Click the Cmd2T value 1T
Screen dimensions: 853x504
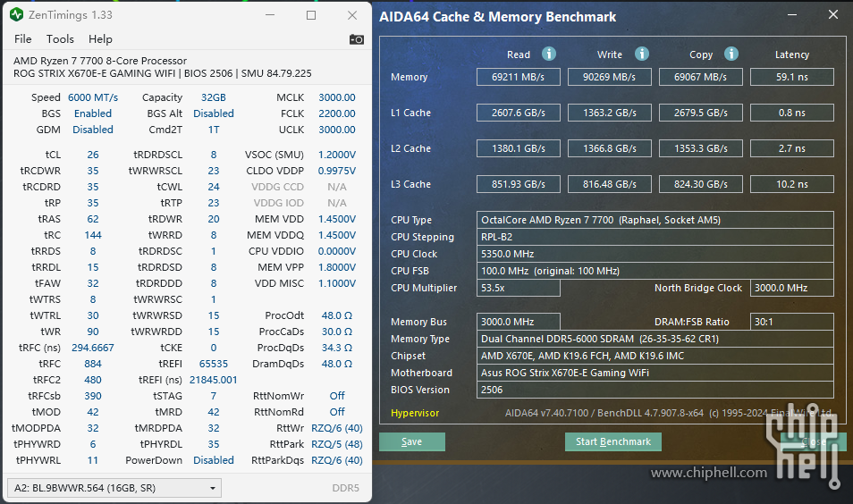click(x=213, y=130)
